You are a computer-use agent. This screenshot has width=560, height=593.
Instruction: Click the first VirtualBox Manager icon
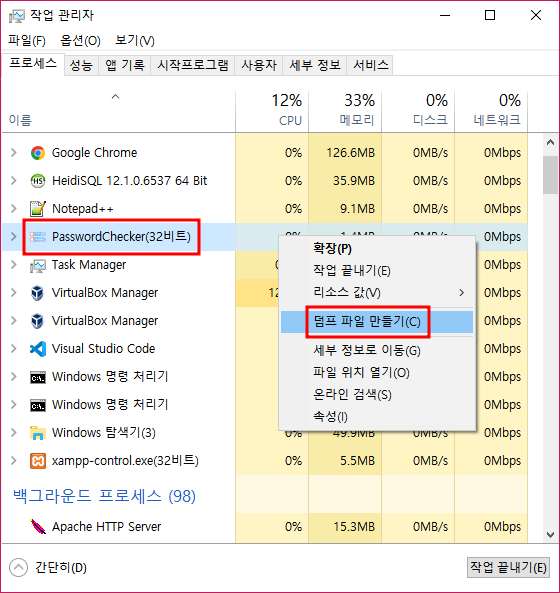(x=37, y=293)
